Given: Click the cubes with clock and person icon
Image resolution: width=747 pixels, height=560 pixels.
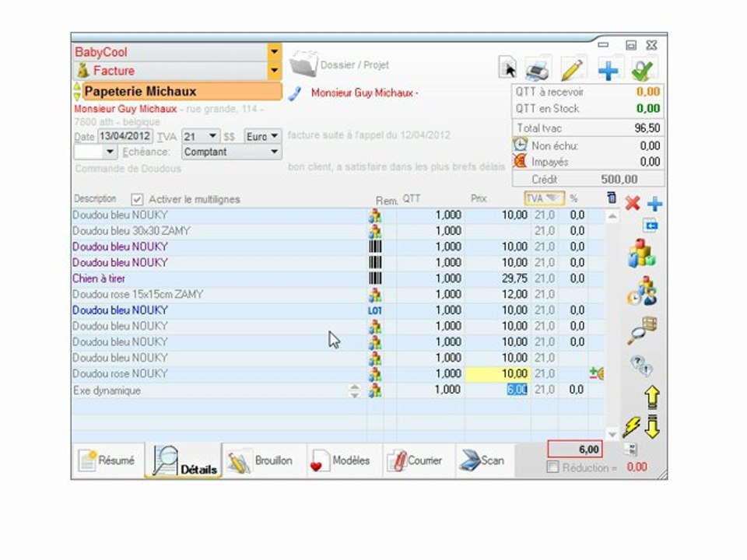Looking at the screenshot, I should 642,292.
